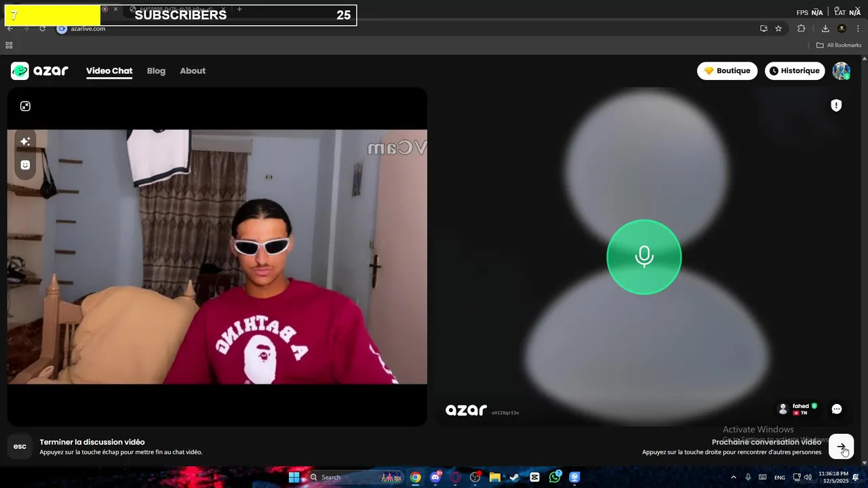Open the profile avatar menu
The image size is (868, 488).
coord(841,70)
